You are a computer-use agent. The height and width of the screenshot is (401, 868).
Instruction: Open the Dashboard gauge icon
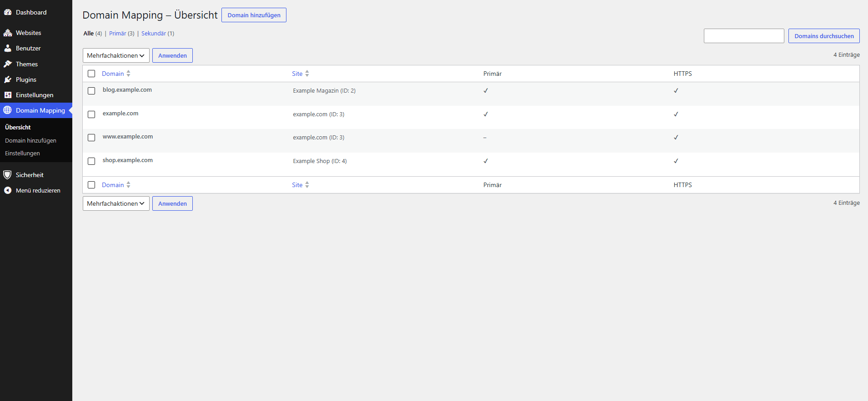8,12
